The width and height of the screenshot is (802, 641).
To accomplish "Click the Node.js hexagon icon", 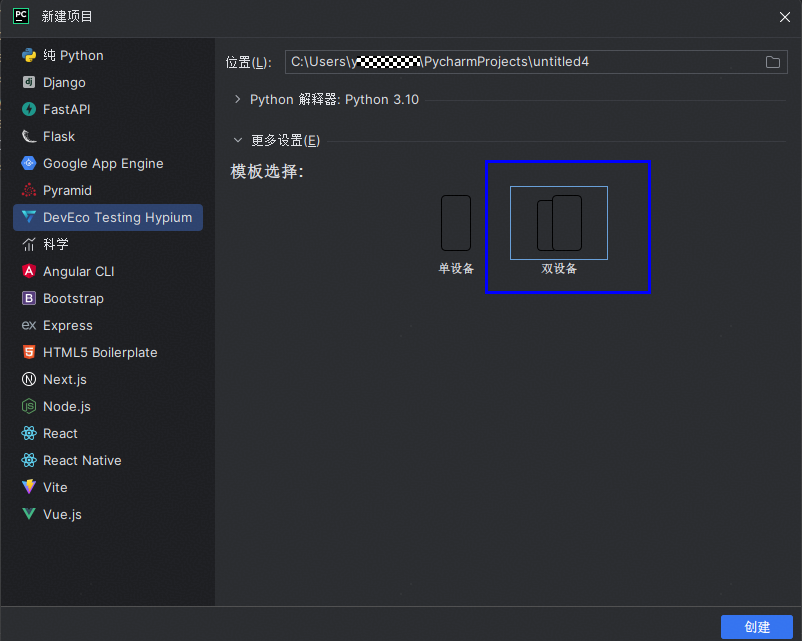I will pos(29,406).
